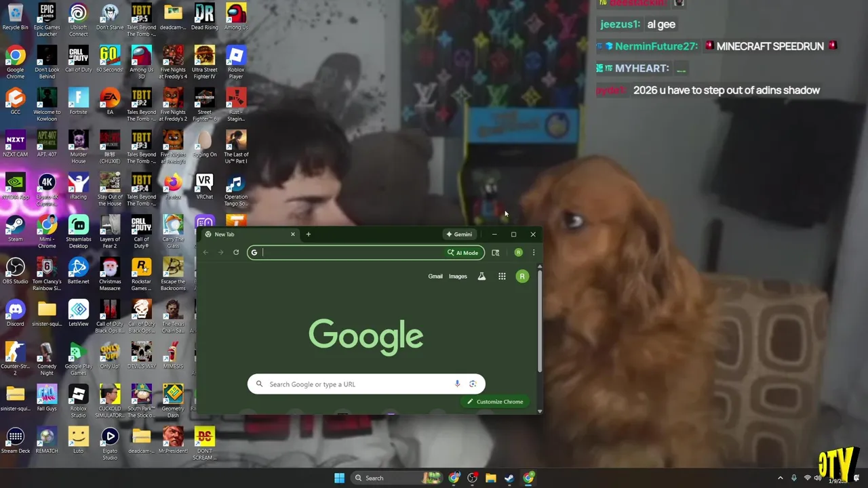Click the Chrome back navigation arrow
This screenshot has height=488, width=868.
point(205,253)
